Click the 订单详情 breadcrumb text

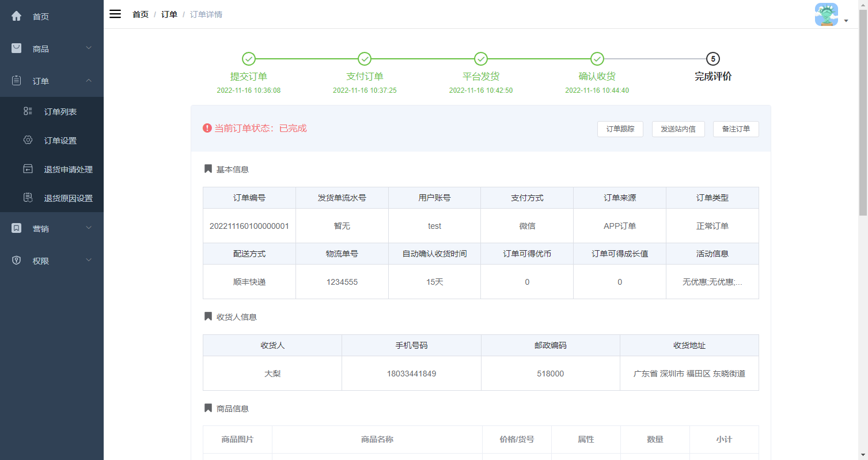pos(206,14)
